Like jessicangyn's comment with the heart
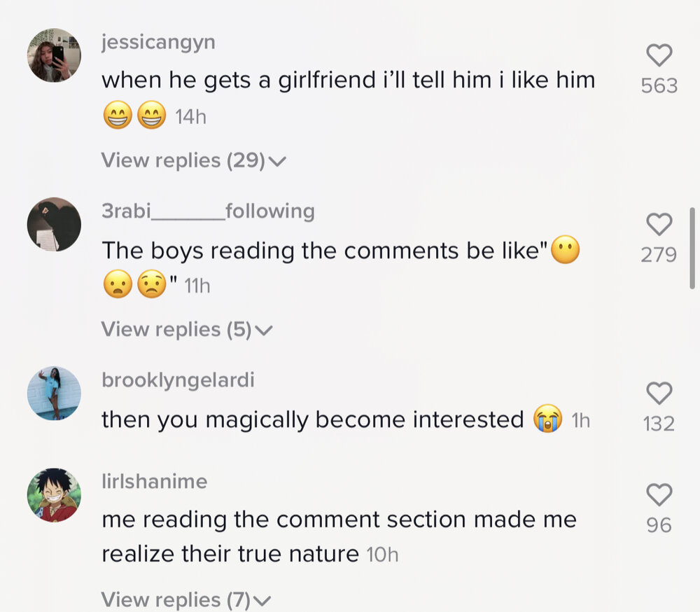700x612 pixels. (659, 55)
